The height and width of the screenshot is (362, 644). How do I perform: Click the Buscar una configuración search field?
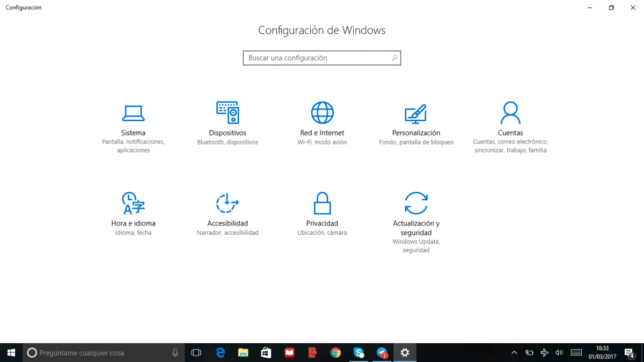pos(322,58)
